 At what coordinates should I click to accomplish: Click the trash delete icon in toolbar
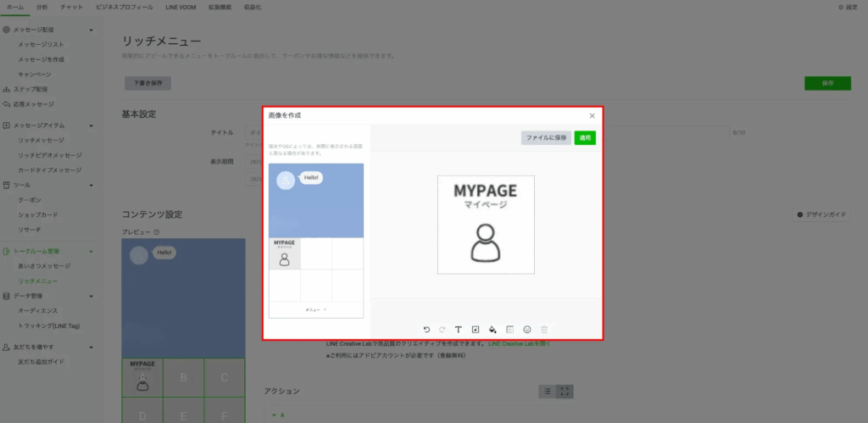544,329
